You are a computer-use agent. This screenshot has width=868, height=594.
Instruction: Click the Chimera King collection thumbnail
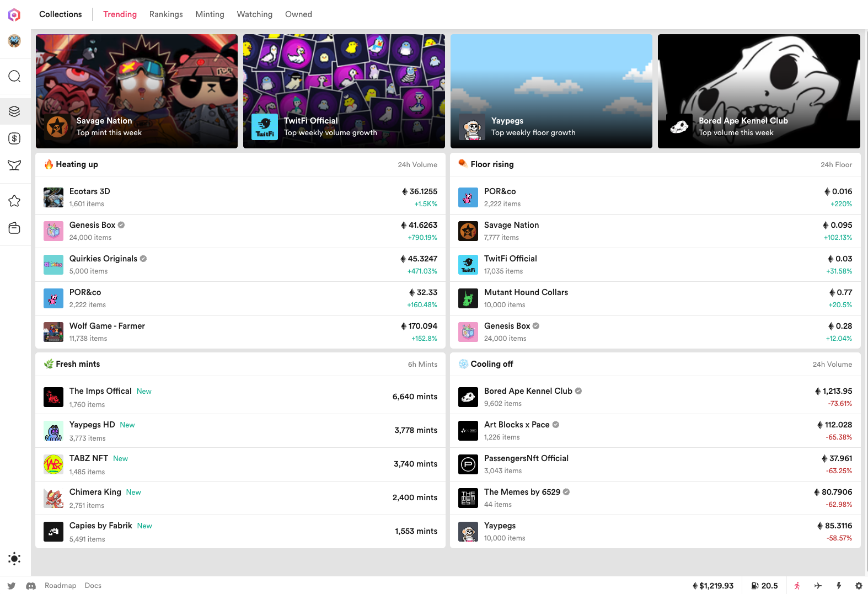[x=53, y=498]
